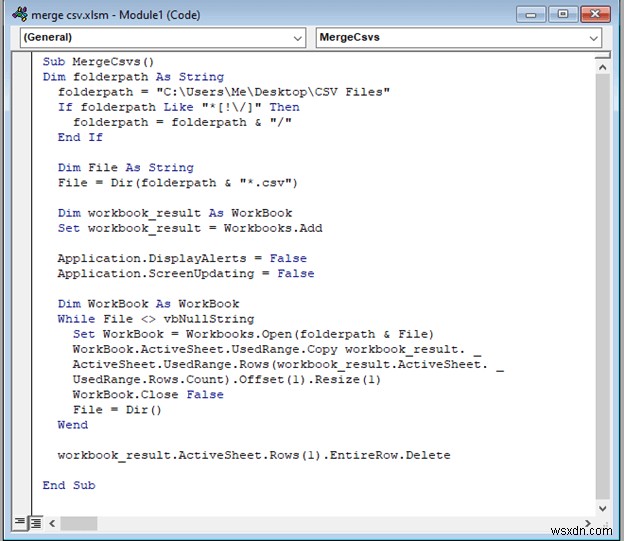
Task: Click the 'End If' line
Action: tap(80, 137)
